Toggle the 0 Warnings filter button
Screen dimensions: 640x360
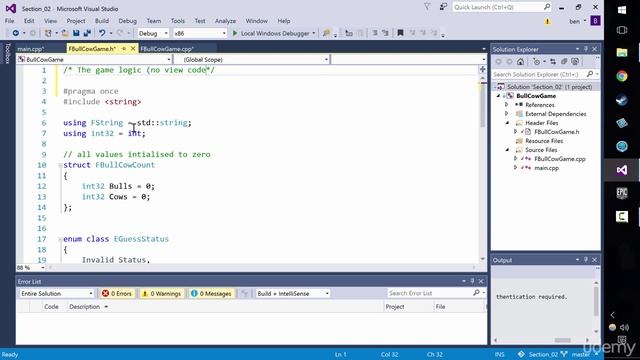(x=161, y=293)
